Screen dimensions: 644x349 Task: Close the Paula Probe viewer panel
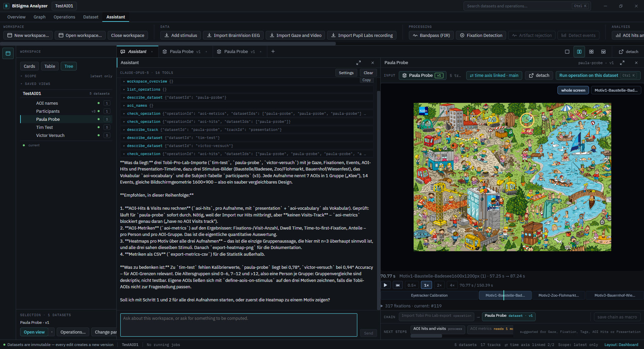point(636,63)
